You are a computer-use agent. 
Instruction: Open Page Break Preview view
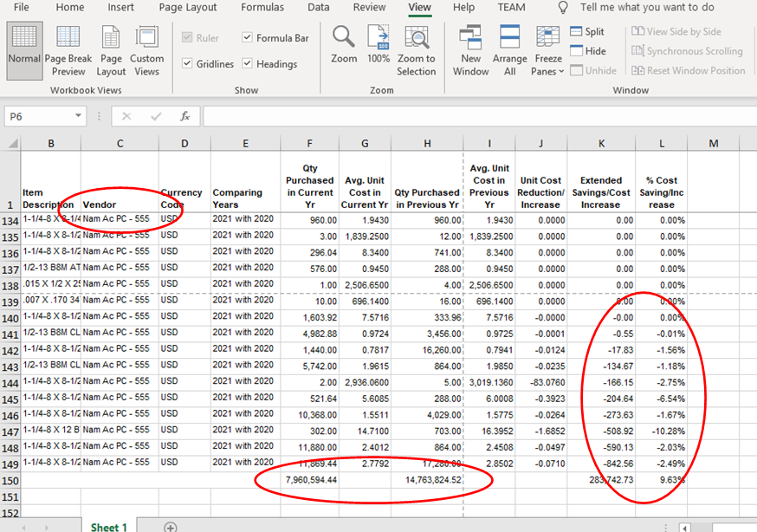(x=68, y=50)
